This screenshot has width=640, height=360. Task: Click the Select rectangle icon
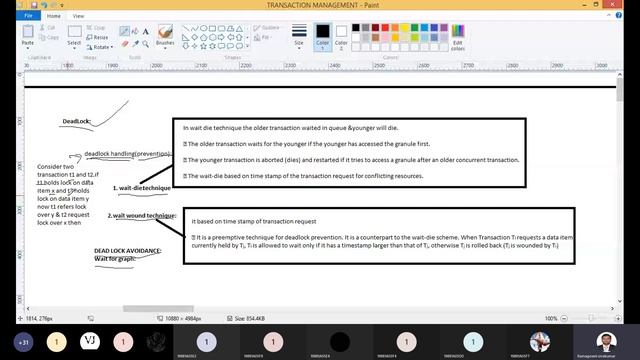coord(74,31)
